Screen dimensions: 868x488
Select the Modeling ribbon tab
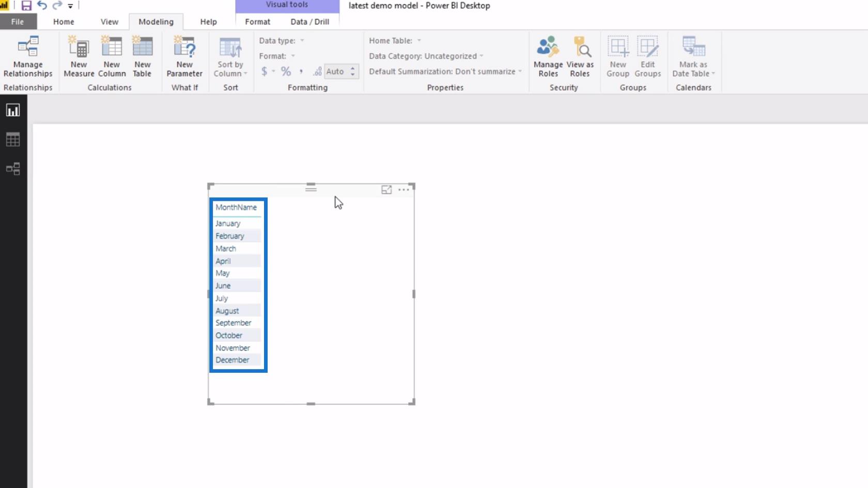(x=156, y=22)
